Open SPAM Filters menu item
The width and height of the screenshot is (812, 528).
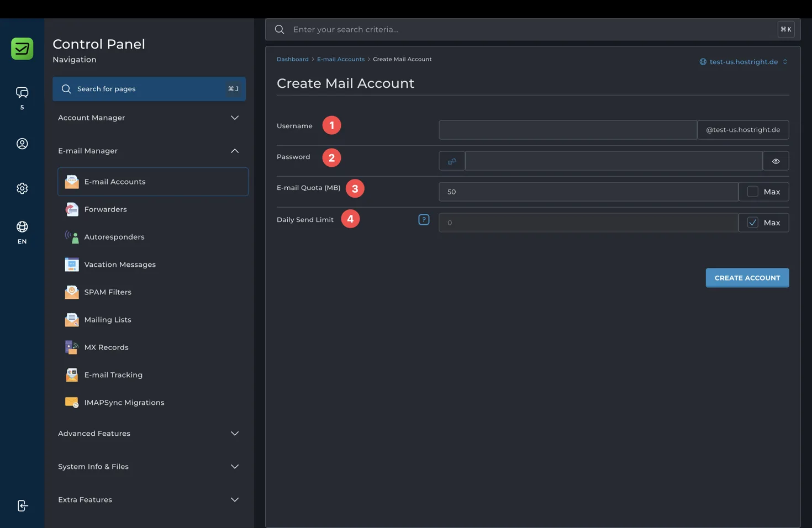coord(153,292)
